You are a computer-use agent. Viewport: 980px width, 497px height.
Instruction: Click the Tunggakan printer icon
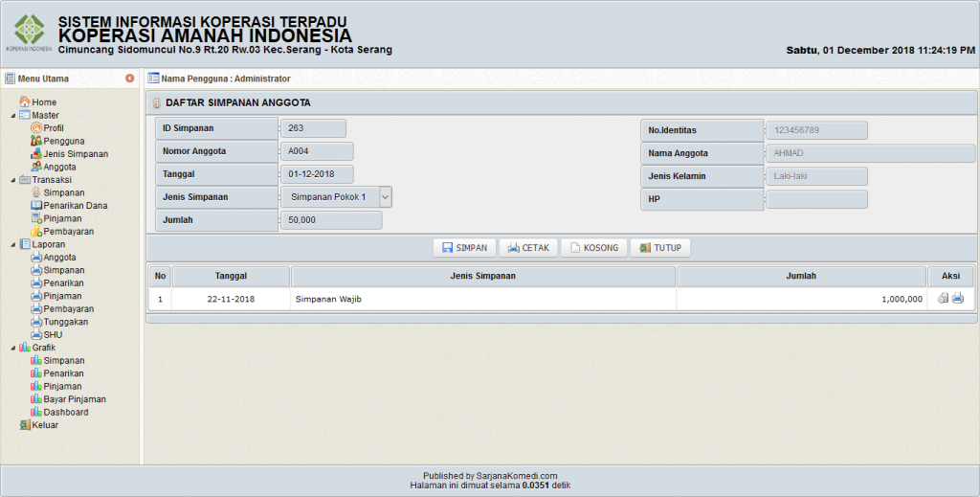tap(36, 322)
